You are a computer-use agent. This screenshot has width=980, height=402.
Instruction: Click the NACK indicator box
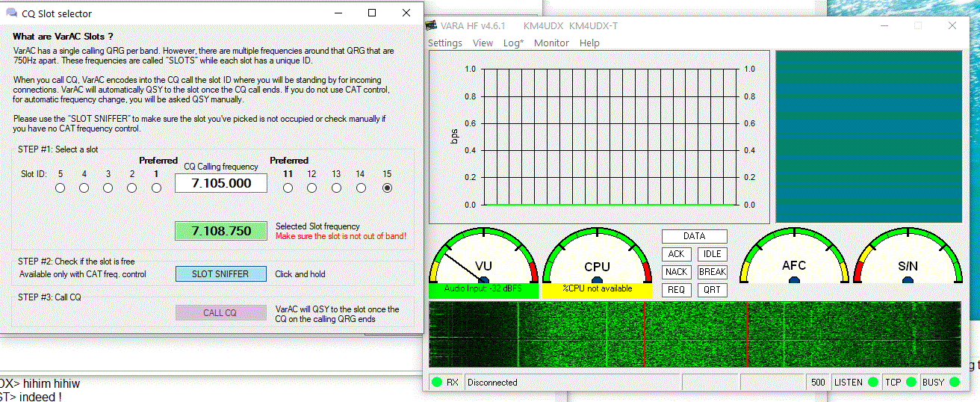[x=676, y=272]
